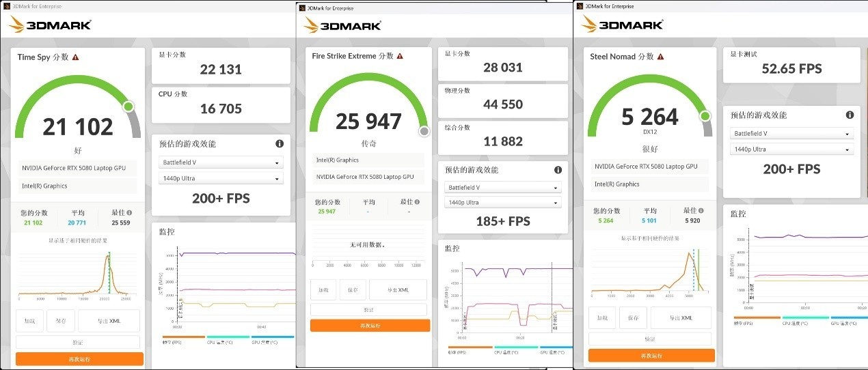Click CPU score value 16 705
Screen dimensions: 868x370
click(x=221, y=109)
